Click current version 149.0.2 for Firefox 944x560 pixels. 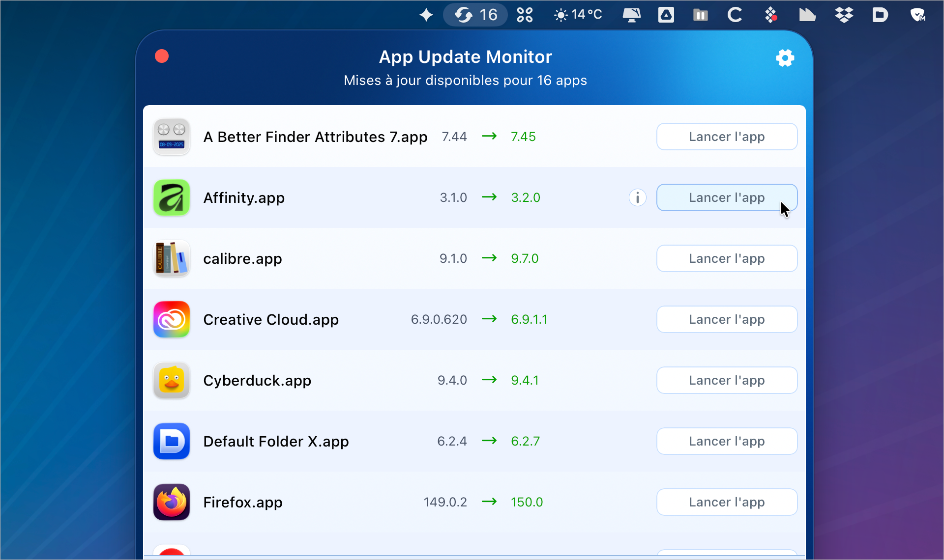pos(445,502)
